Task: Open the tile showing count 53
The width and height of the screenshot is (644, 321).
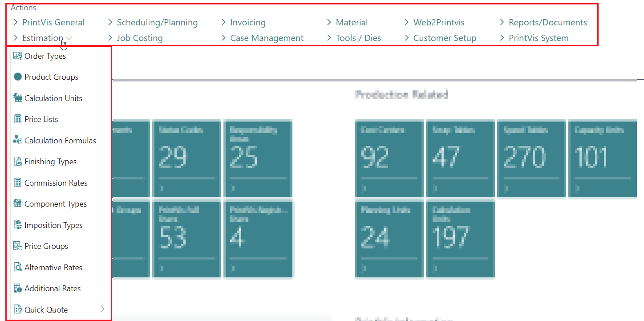Action: [x=186, y=239]
